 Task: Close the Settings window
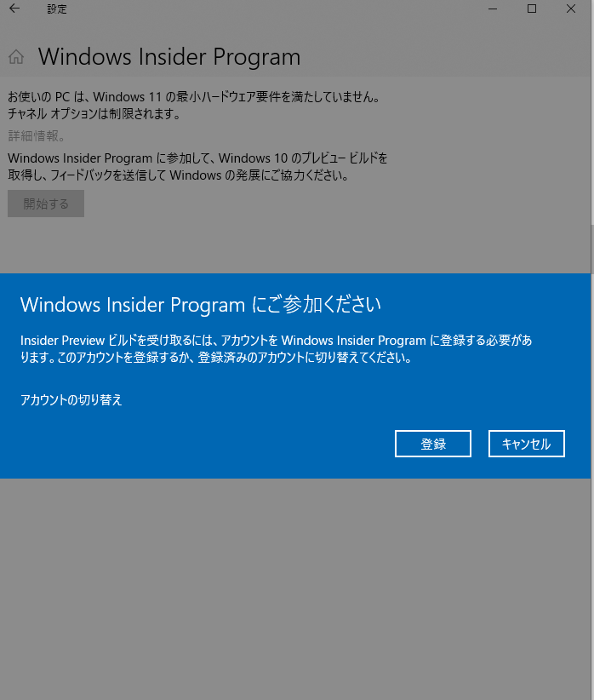coord(571,9)
